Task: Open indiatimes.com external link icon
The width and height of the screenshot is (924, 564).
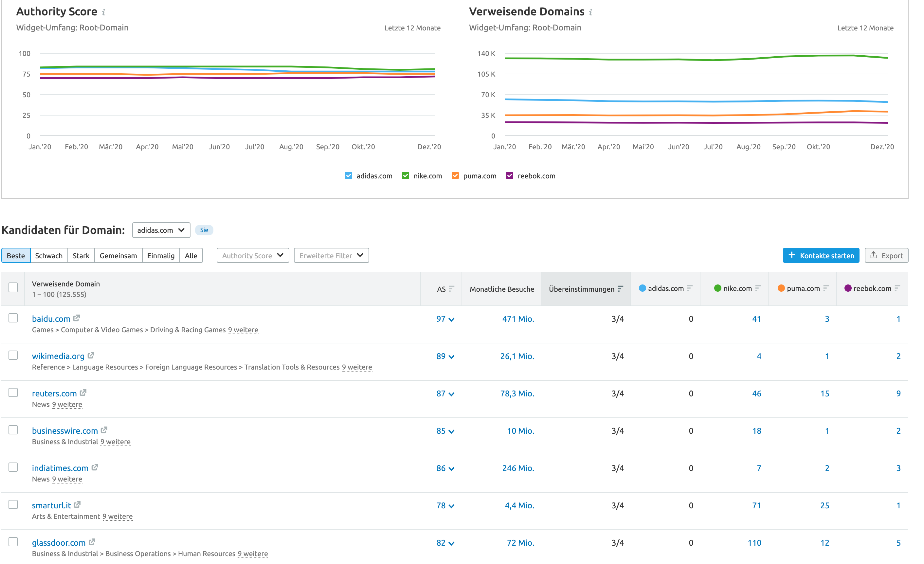Action: tap(95, 467)
